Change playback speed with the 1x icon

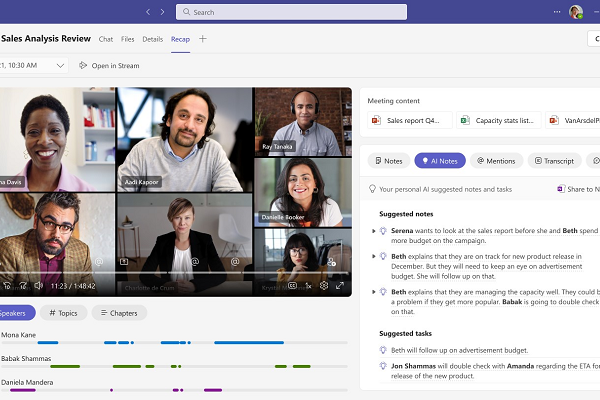point(308,286)
